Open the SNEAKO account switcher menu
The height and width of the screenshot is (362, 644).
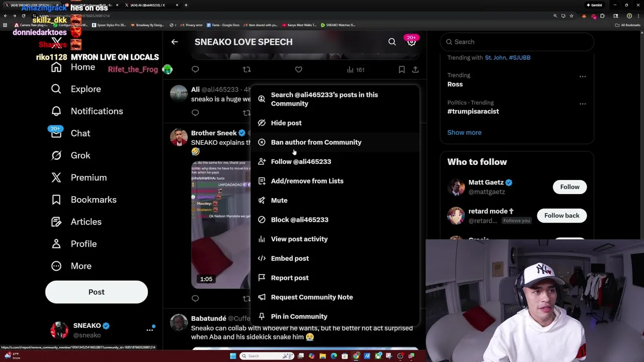[x=97, y=330]
